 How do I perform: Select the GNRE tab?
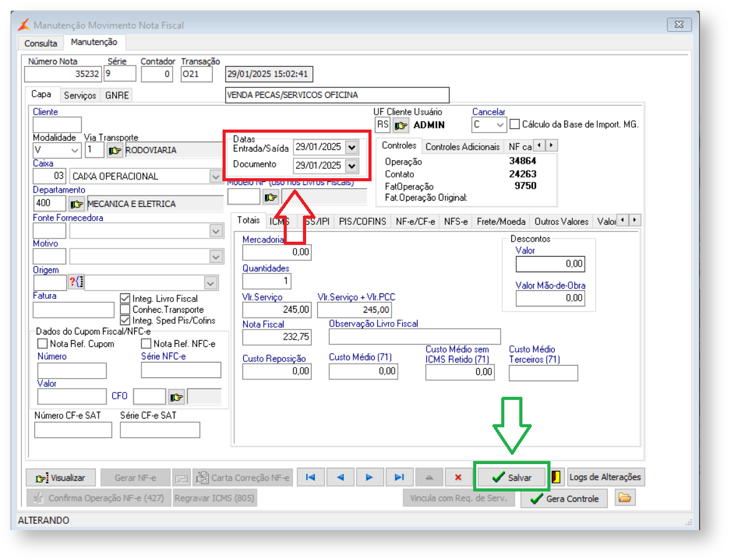point(117,95)
